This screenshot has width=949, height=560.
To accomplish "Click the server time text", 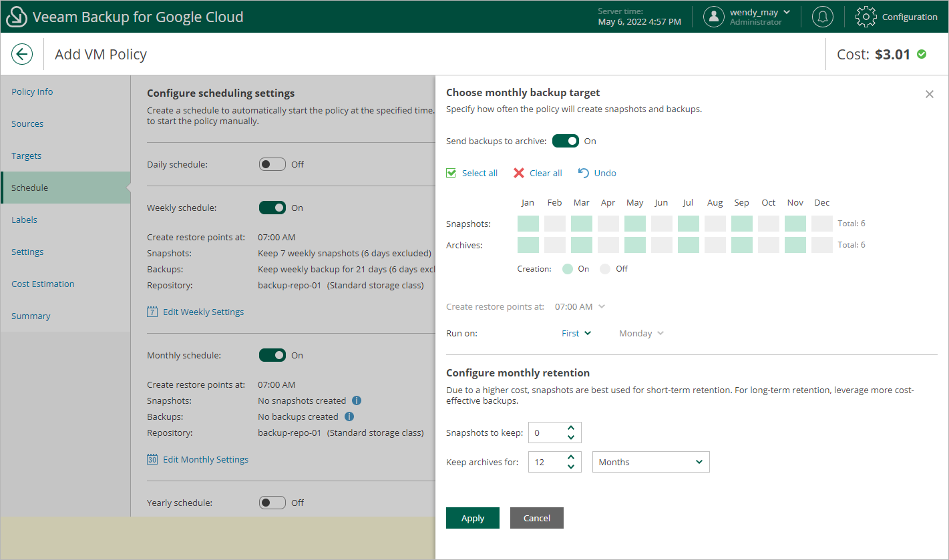I will click(640, 17).
